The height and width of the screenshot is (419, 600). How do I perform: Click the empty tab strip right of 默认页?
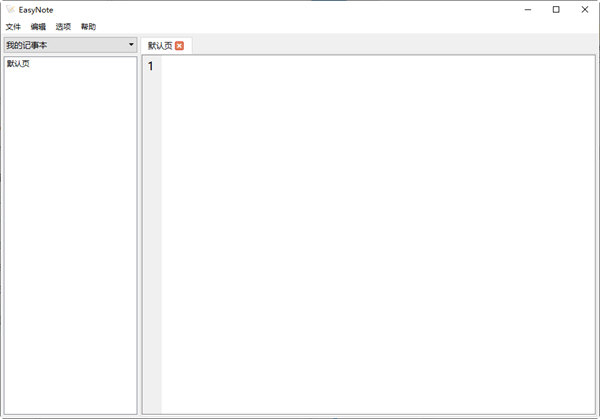390,45
